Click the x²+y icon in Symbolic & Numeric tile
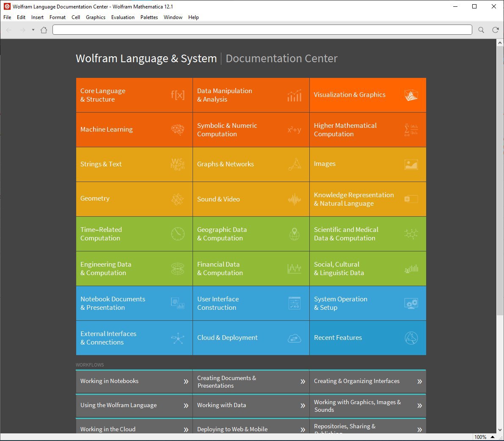The height and width of the screenshot is (441, 504). click(295, 130)
